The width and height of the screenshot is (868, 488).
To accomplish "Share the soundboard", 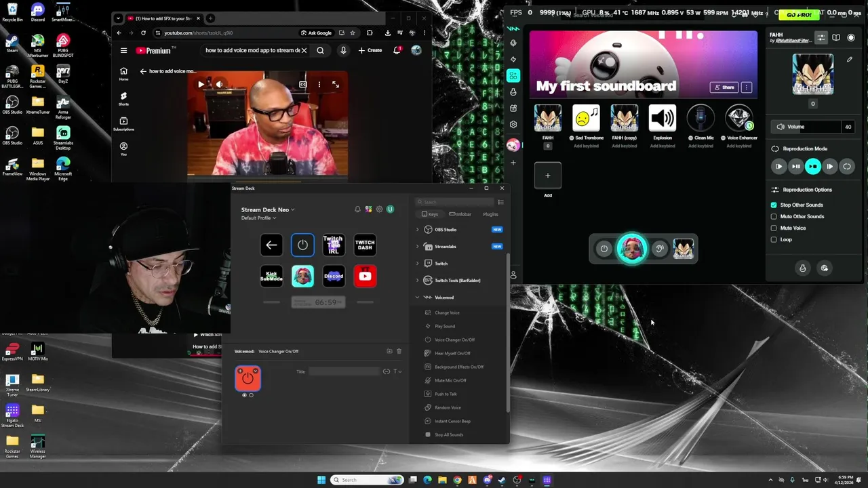I will click(x=724, y=87).
